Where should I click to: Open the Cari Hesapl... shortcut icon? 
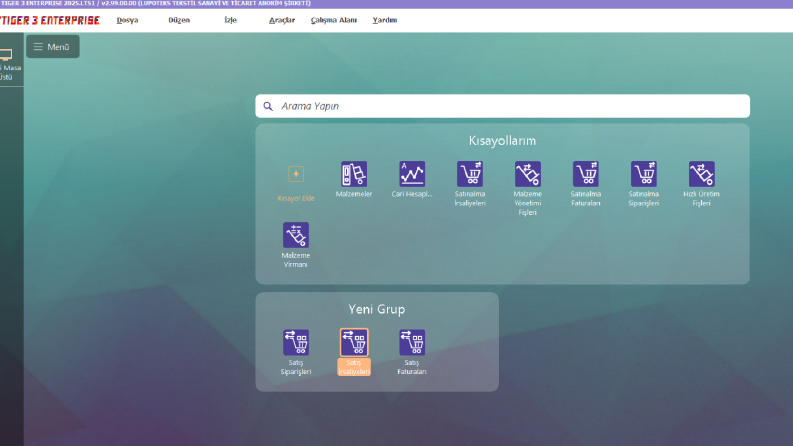tap(412, 174)
